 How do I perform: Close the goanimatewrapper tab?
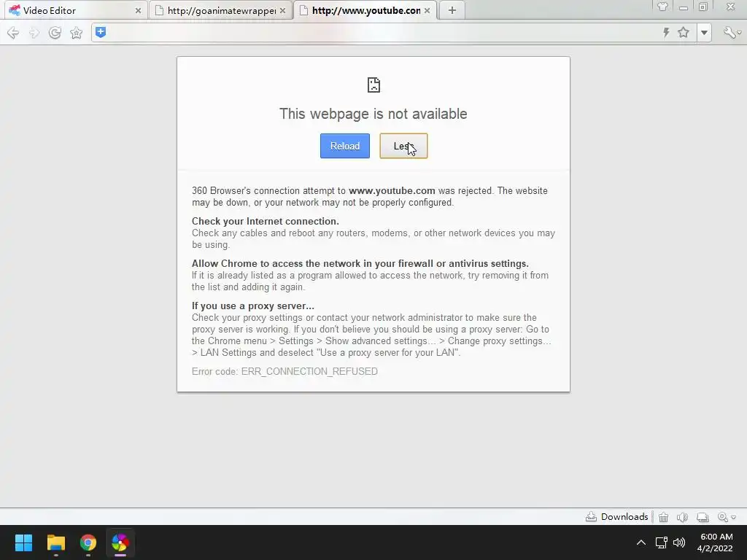tap(282, 10)
